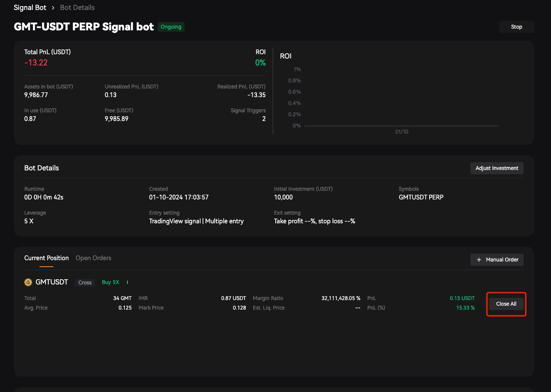Click the plus icon in Manual Order
Viewport: 551px width, 392px height.
(479, 260)
